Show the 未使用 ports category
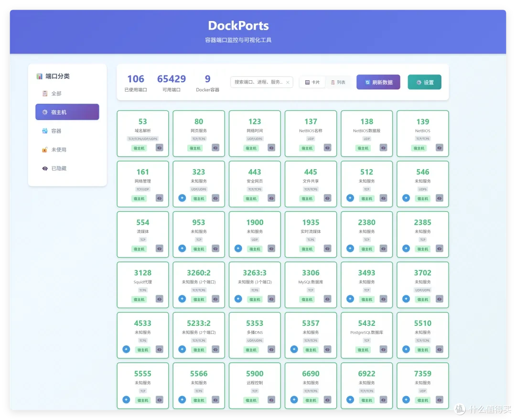Screen dimensions: 516x420 tap(67, 150)
